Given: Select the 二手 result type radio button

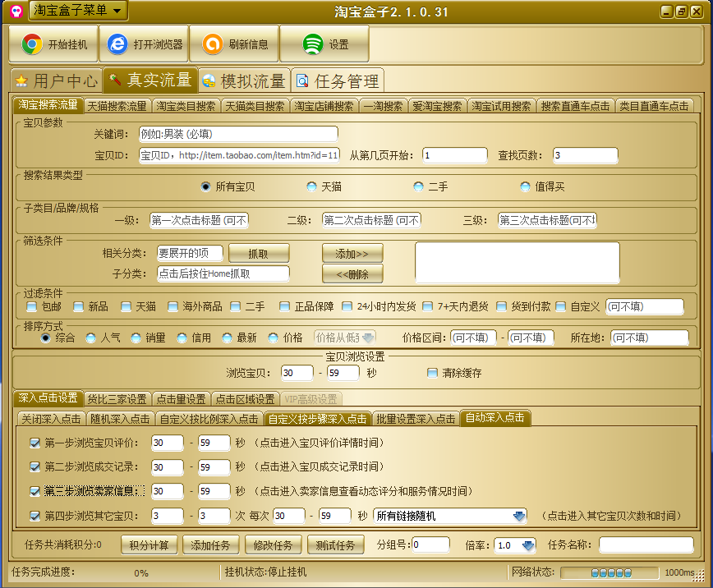Looking at the screenshot, I should [418, 186].
